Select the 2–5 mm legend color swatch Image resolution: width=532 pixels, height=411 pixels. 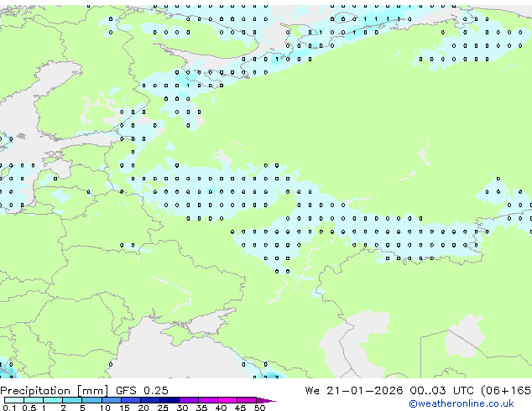click(x=72, y=400)
